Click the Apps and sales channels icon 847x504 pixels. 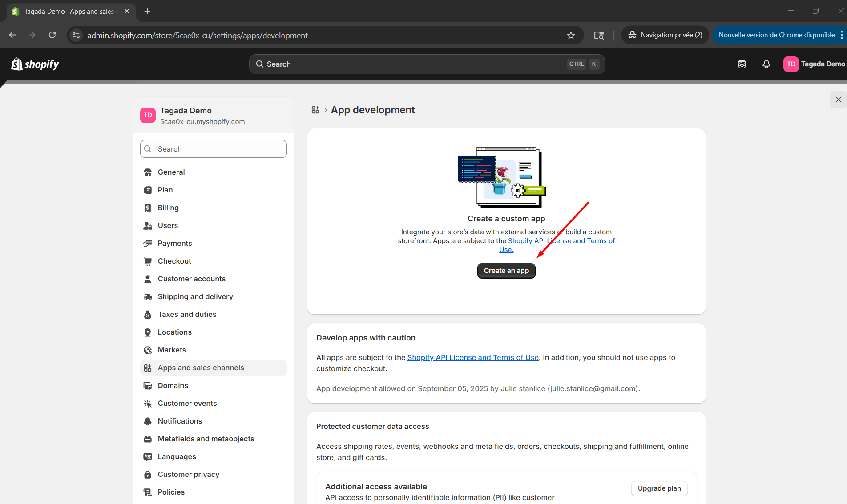tap(148, 368)
